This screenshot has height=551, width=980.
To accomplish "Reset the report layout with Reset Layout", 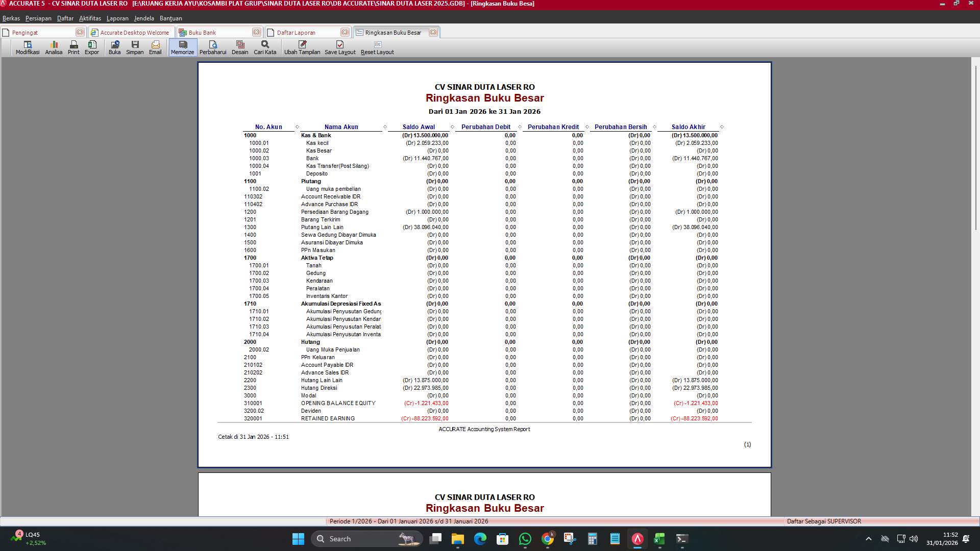I will tap(377, 47).
